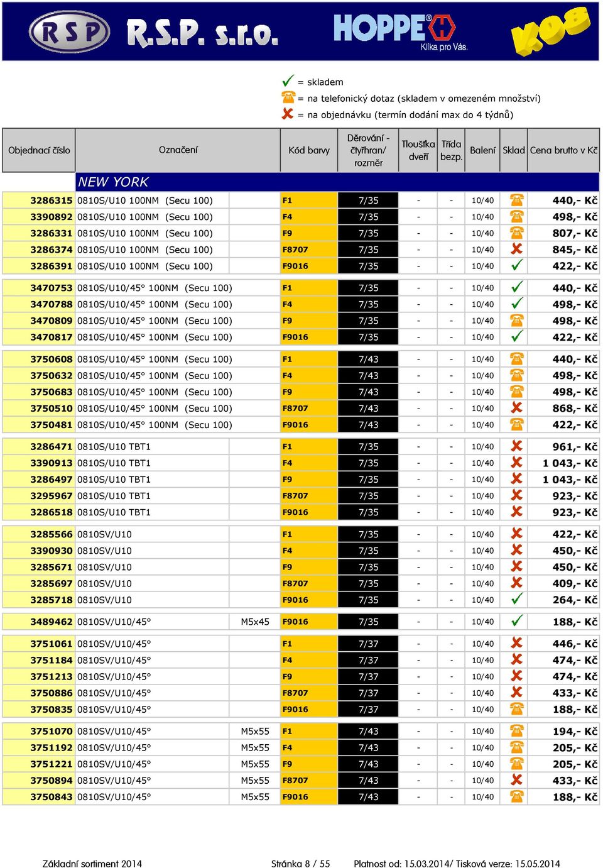
Task: Click the red cross stock icon for 3750894
Action: click(x=516, y=779)
